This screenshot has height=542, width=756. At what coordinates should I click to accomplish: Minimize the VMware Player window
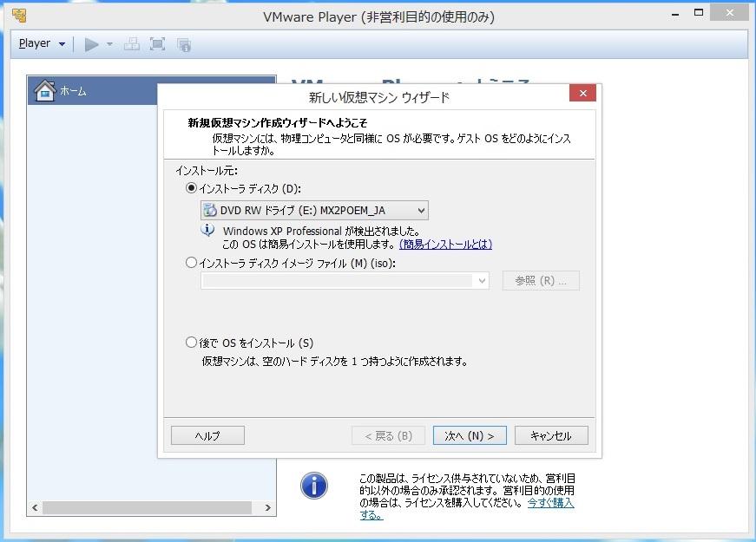coord(675,15)
